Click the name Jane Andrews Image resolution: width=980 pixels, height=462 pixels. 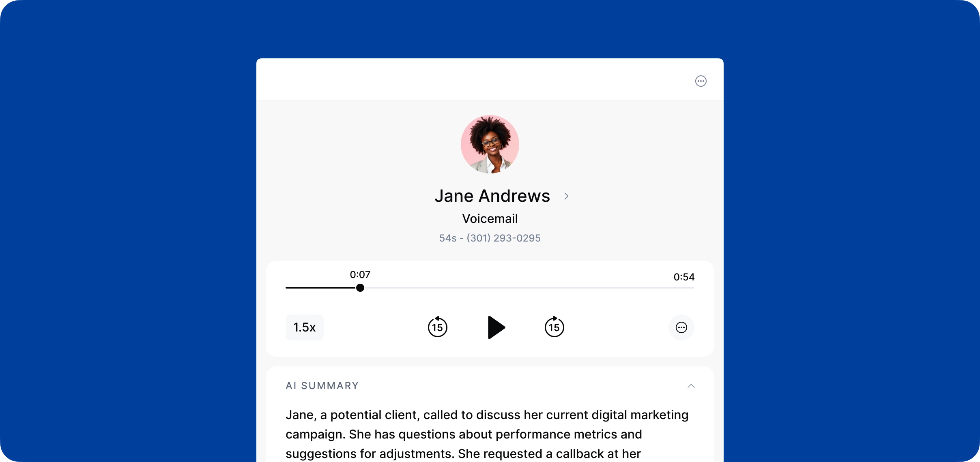[x=492, y=196]
